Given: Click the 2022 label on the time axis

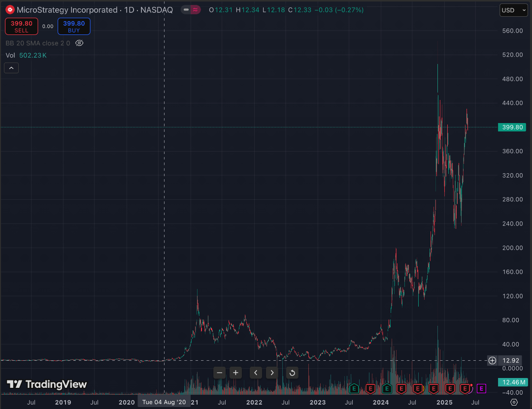Looking at the screenshot, I should [254, 402].
